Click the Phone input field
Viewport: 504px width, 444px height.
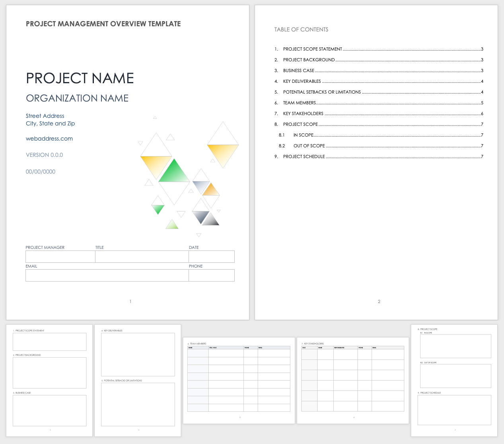211,275
